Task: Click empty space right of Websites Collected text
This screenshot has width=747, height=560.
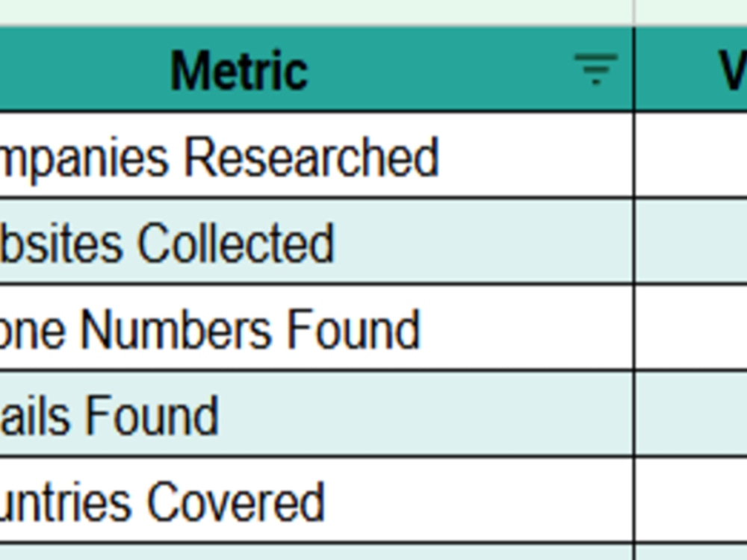Action: pos(483,241)
